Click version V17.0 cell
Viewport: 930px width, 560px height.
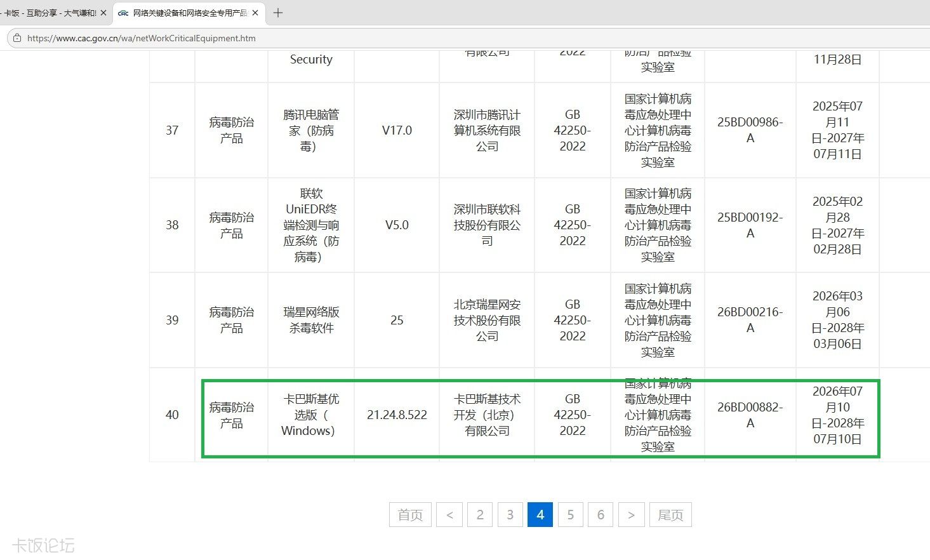tap(397, 130)
